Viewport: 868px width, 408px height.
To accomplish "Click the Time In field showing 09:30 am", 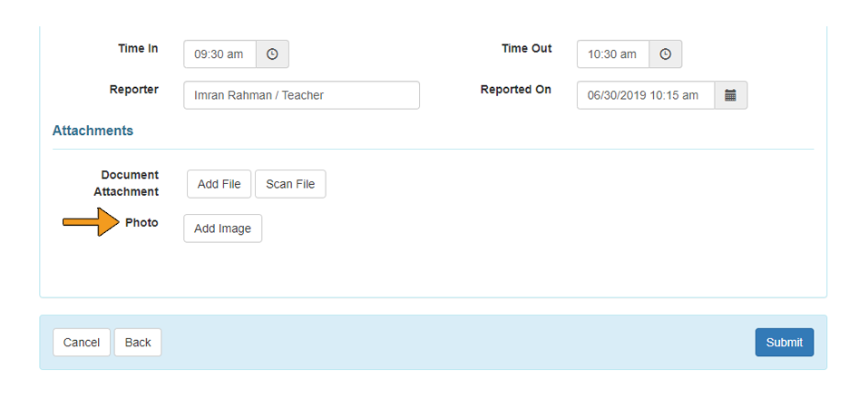I will coord(219,54).
